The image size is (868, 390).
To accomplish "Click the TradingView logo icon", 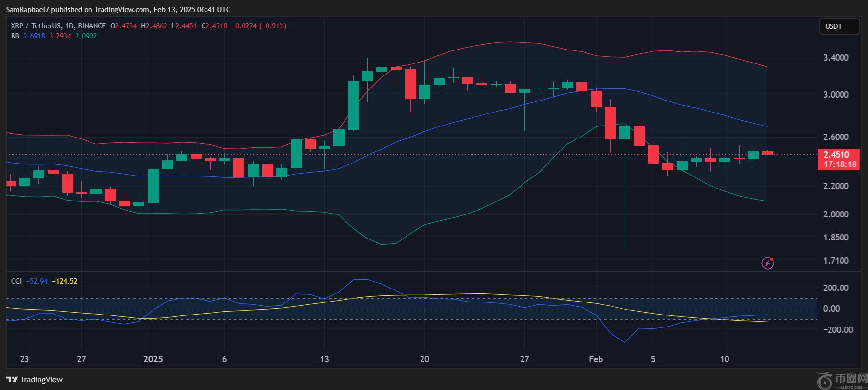I will [12, 379].
